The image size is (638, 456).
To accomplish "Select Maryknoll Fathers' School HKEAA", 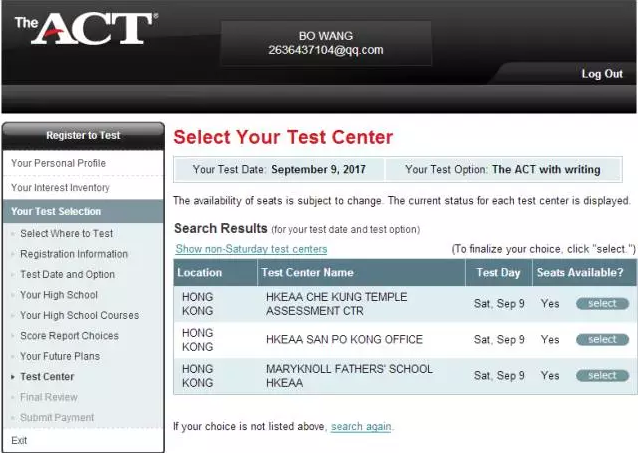I will [x=602, y=376].
